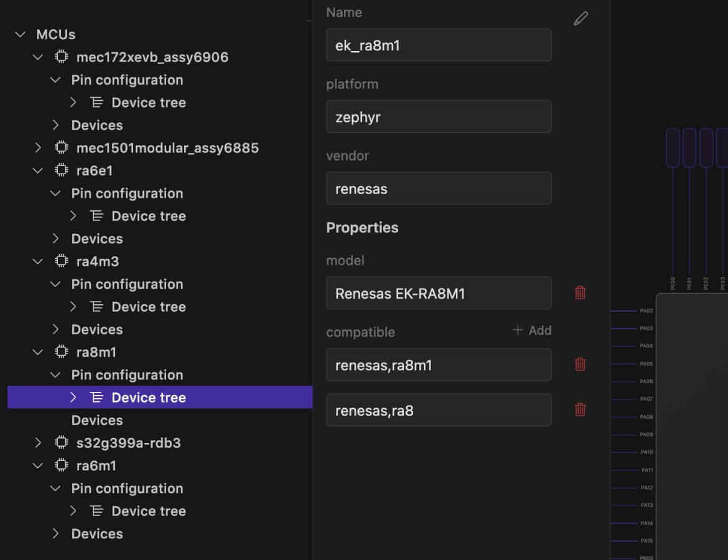Click pin P002 pad at chip top
The width and height of the screenshot is (728, 560).
point(706,147)
